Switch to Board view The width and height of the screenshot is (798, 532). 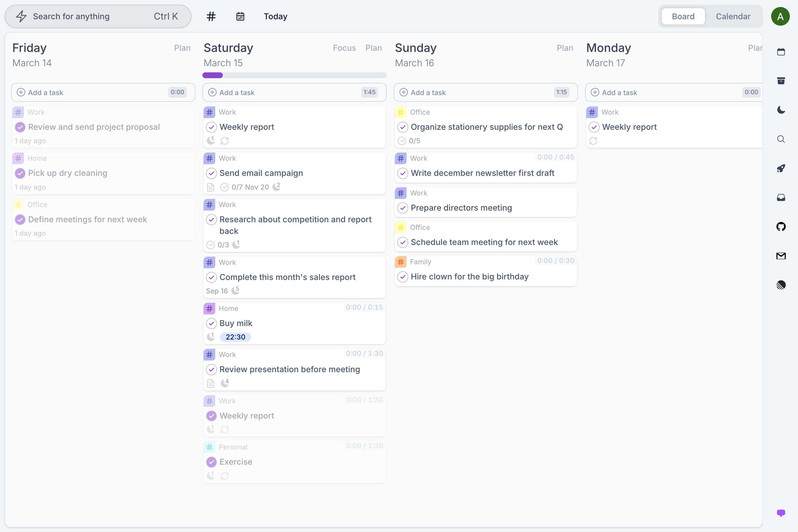[x=683, y=16]
